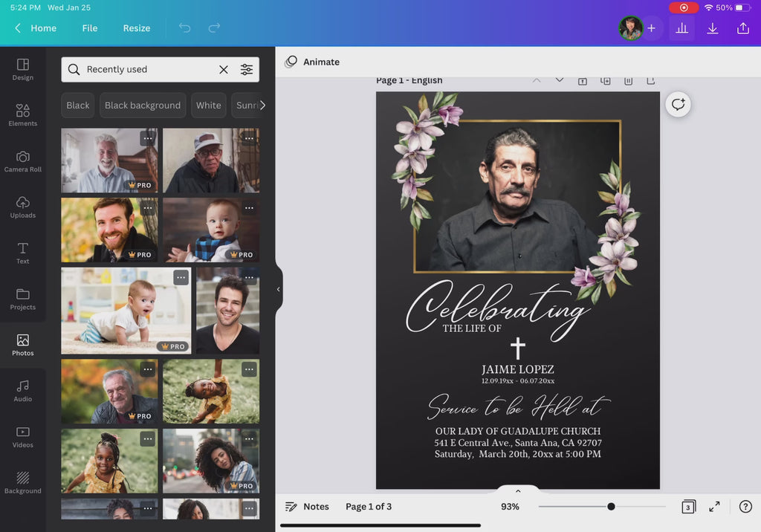Screen dimensions: 761x532
Task: Open options for man in cap photo
Action: click(x=249, y=138)
